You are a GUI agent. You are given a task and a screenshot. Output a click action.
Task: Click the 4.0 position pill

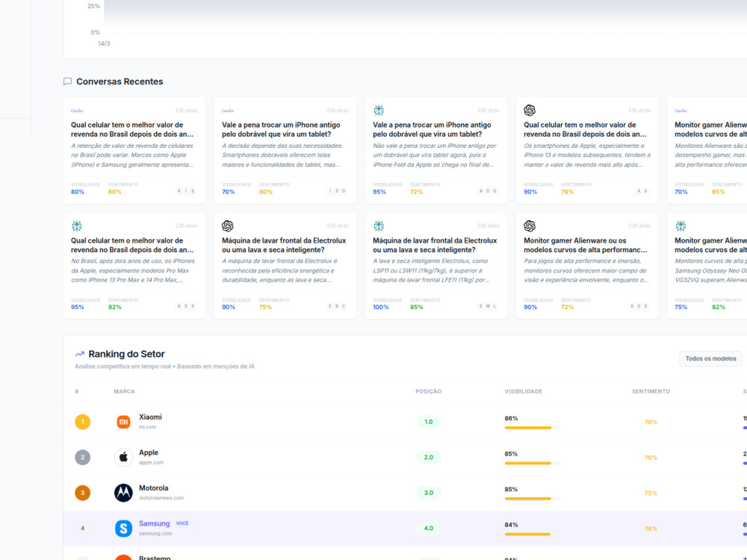click(x=428, y=528)
